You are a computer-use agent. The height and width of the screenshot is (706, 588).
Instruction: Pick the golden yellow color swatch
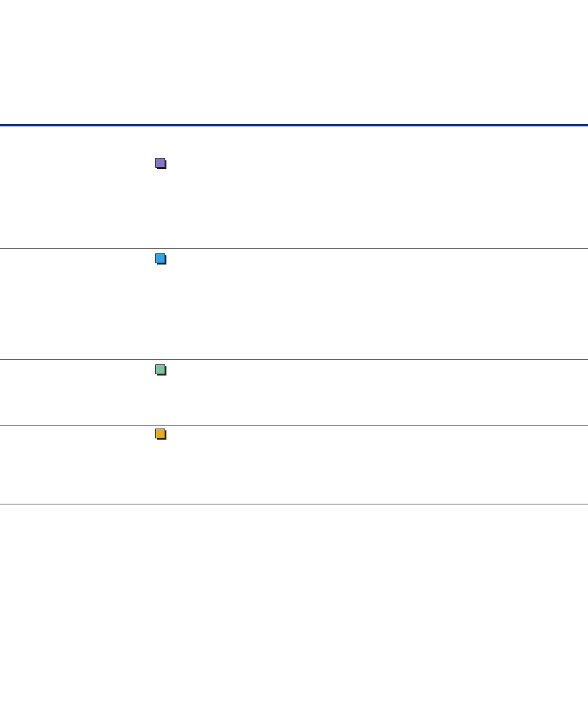[x=160, y=433]
